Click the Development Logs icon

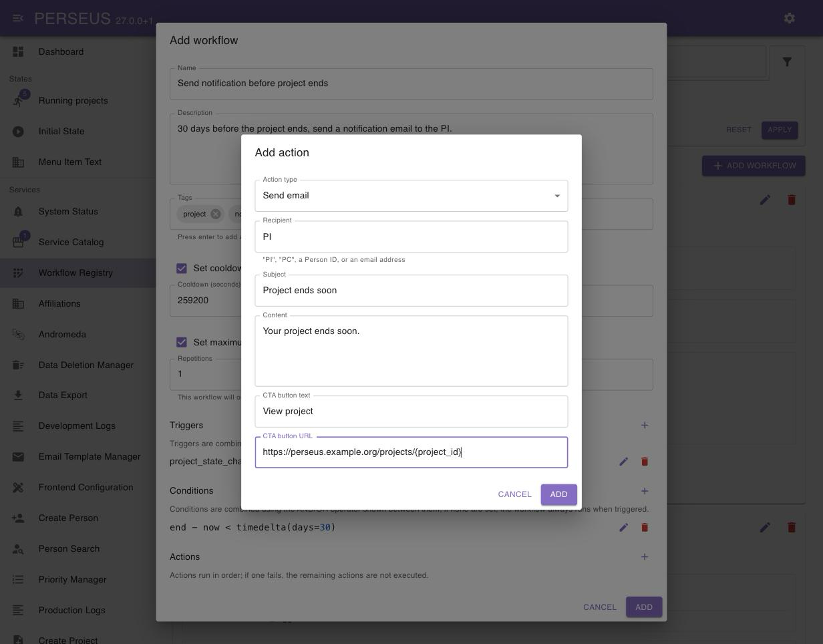[x=18, y=426]
